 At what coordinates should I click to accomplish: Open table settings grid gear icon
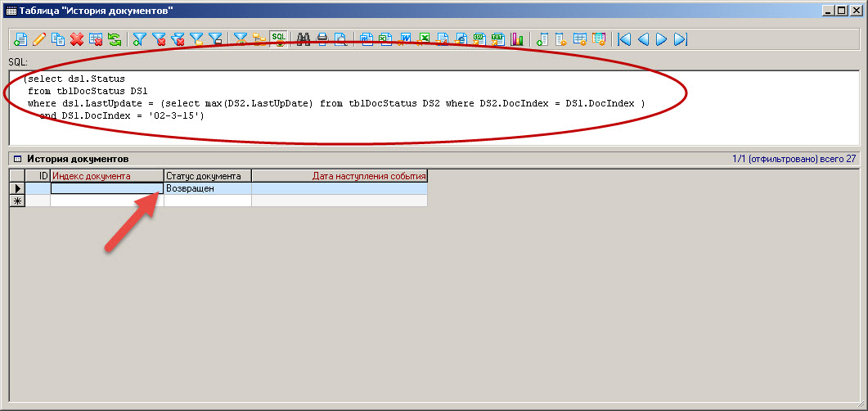click(x=579, y=39)
